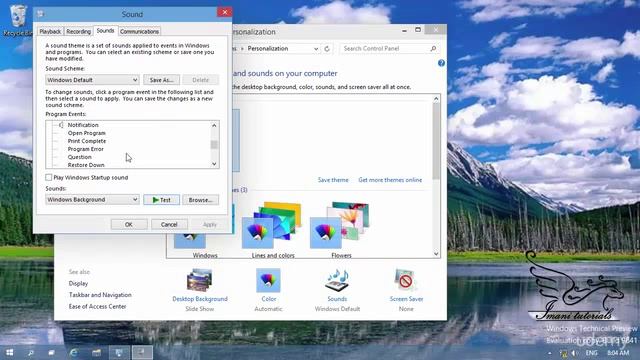Viewport: 640px width, 360px height.
Task: Select the Windows theme thumbnail
Action: [x=204, y=230]
